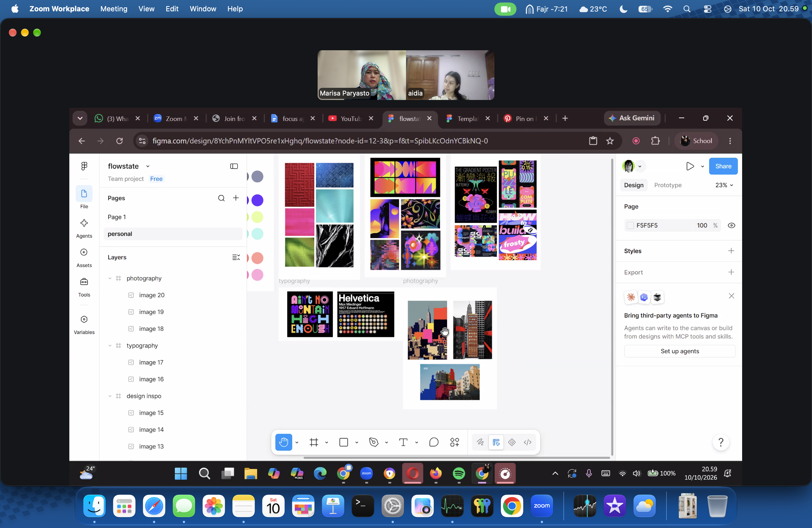Open the Variables sidebar panel

tap(84, 325)
